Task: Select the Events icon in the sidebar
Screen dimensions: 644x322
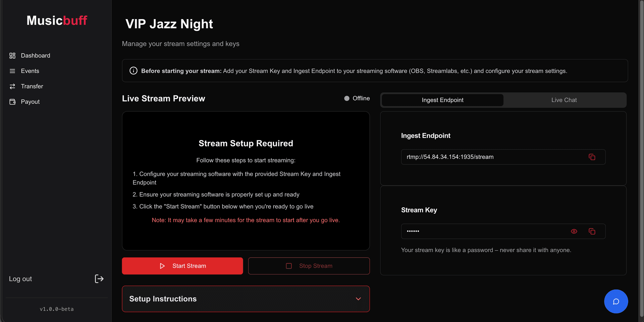Action: 13,71
